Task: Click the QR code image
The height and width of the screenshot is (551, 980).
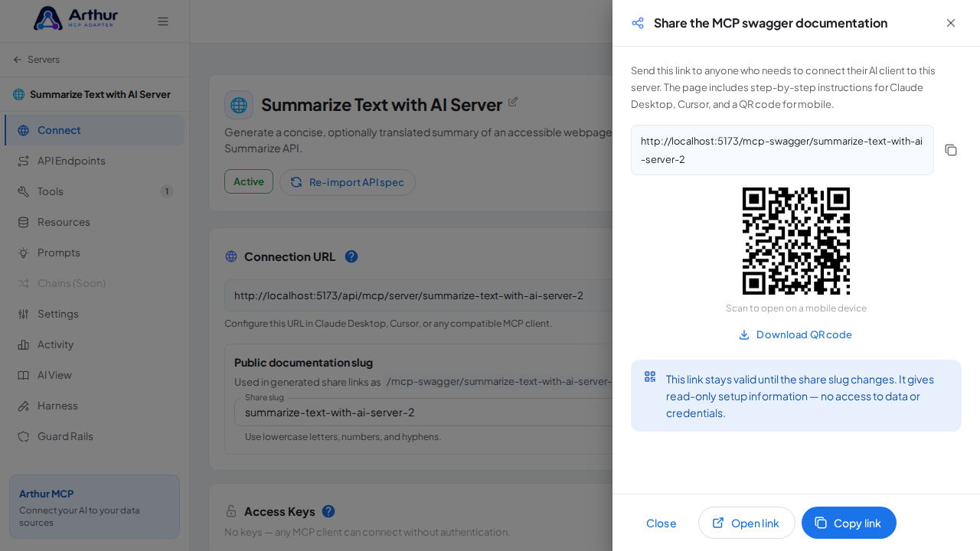Action: tap(796, 241)
